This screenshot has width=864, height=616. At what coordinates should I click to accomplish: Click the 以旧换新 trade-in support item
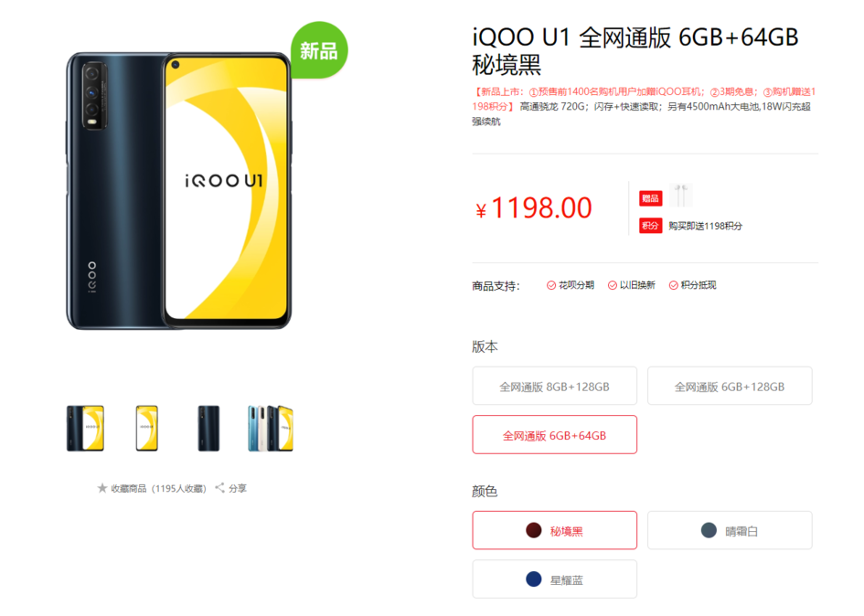coord(632,285)
